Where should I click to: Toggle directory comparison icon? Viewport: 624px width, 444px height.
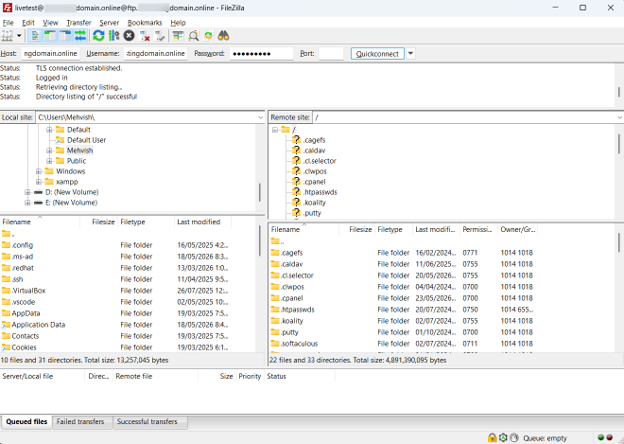coord(193,36)
